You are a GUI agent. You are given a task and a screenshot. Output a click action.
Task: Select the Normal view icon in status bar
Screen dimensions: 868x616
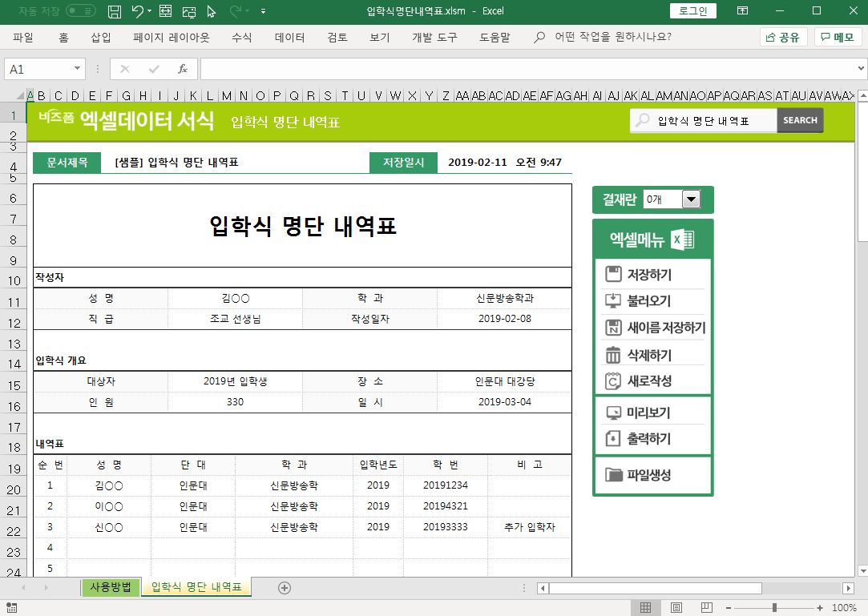pos(645,608)
